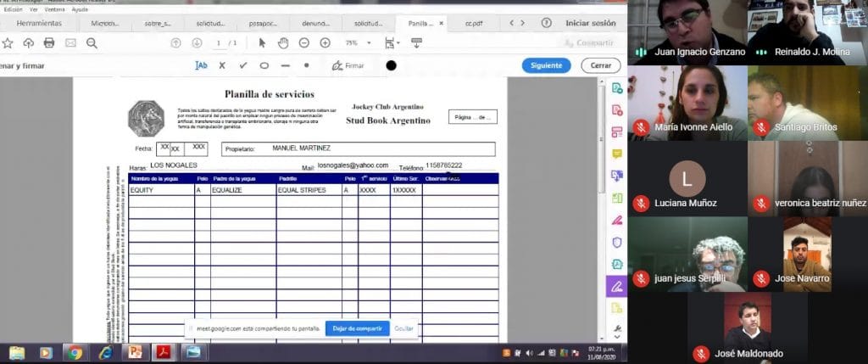Select the cross mark (X) tool
The width and height of the screenshot is (868, 364).
pos(222,65)
